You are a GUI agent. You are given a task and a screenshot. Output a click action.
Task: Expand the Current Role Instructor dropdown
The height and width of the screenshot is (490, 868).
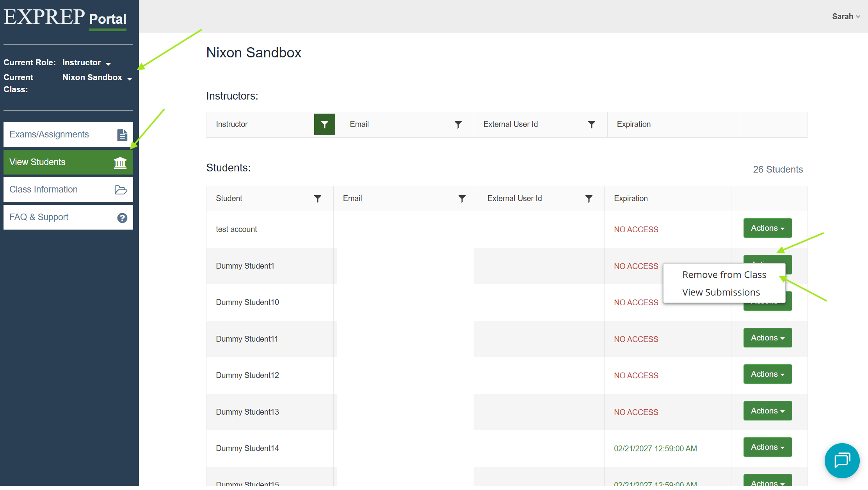tap(87, 63)
